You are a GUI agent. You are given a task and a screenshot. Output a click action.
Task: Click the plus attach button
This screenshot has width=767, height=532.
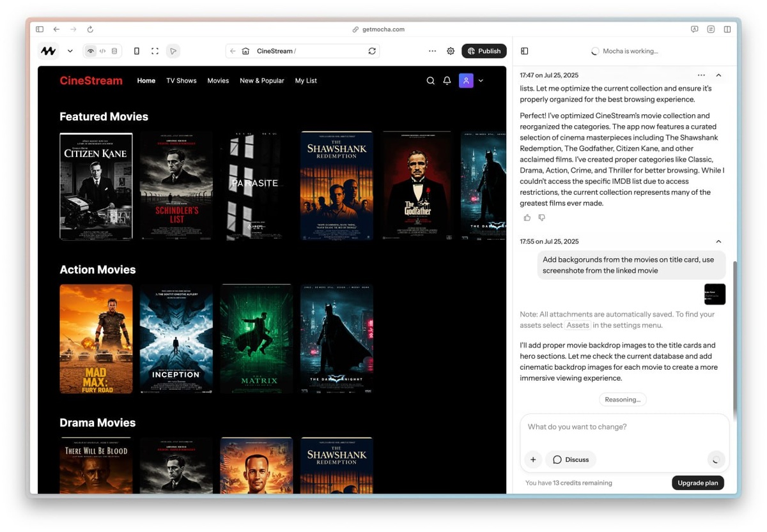(533, 460)
